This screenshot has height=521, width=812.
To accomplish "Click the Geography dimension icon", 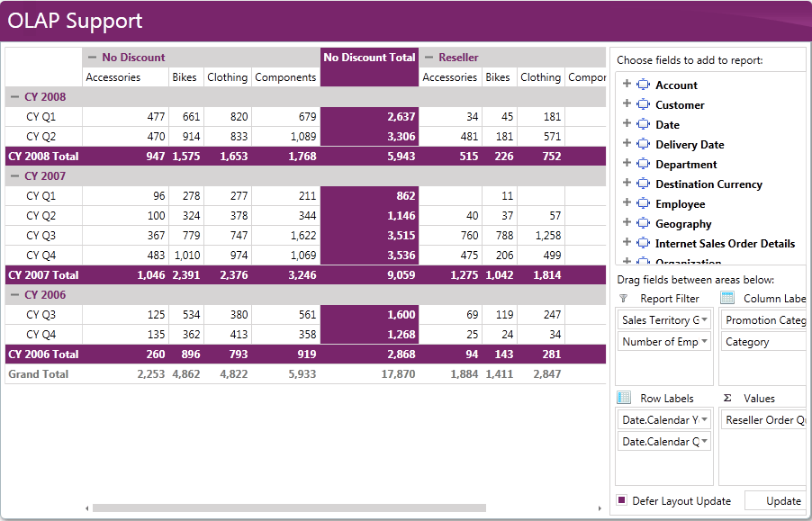I will point(643,223).
